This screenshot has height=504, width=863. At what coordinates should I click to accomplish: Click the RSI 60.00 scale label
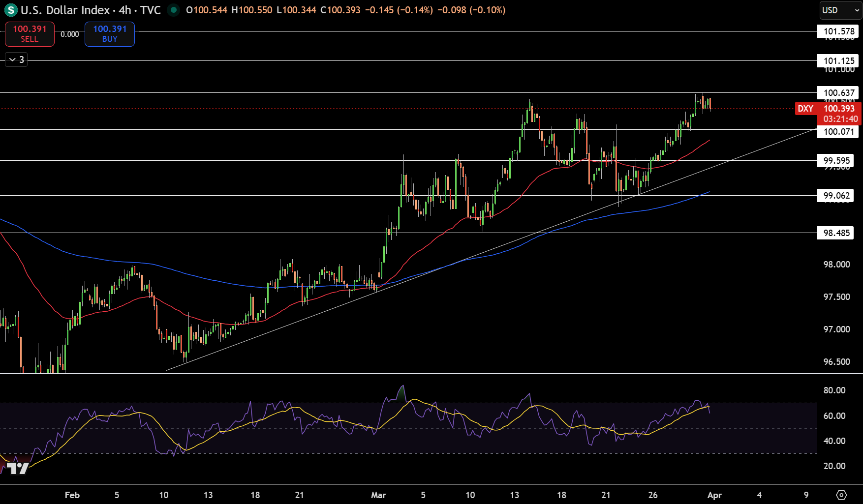click(834, 416)
